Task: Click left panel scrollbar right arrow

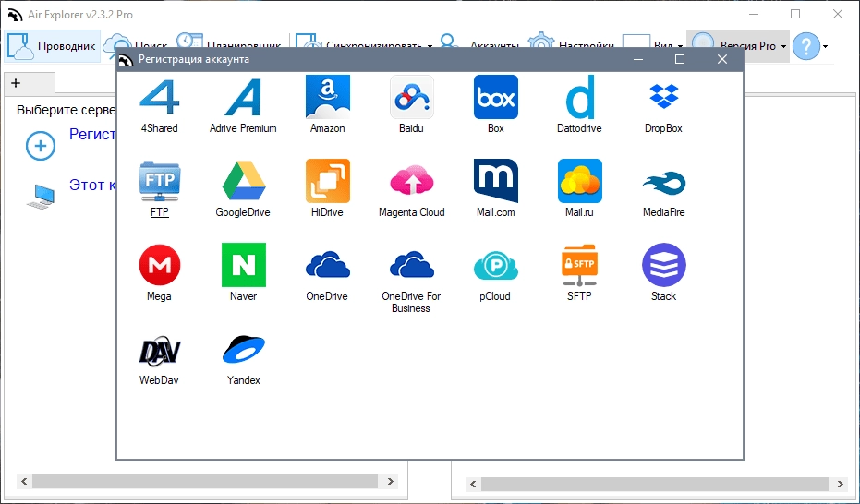Action: 391,482
